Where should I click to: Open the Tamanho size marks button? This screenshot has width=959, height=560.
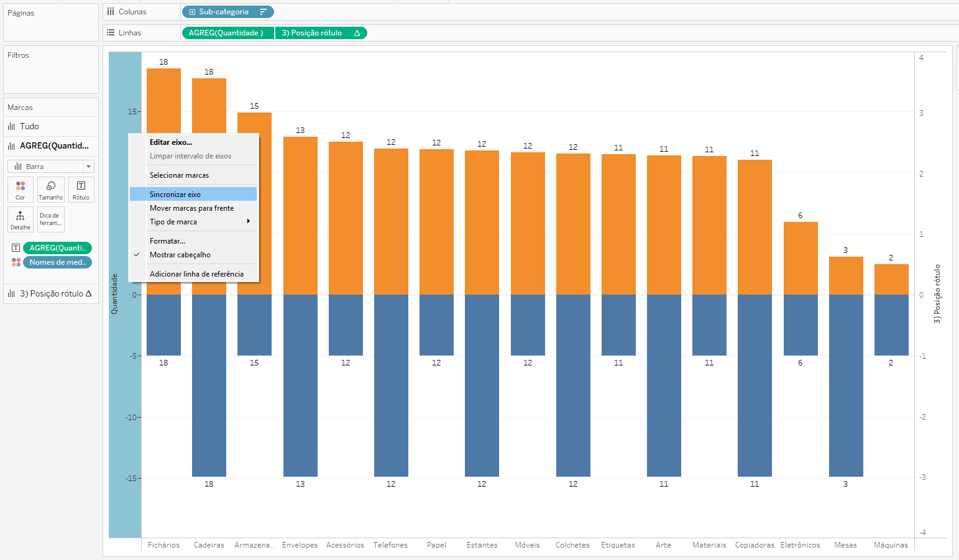coord(51,189)
